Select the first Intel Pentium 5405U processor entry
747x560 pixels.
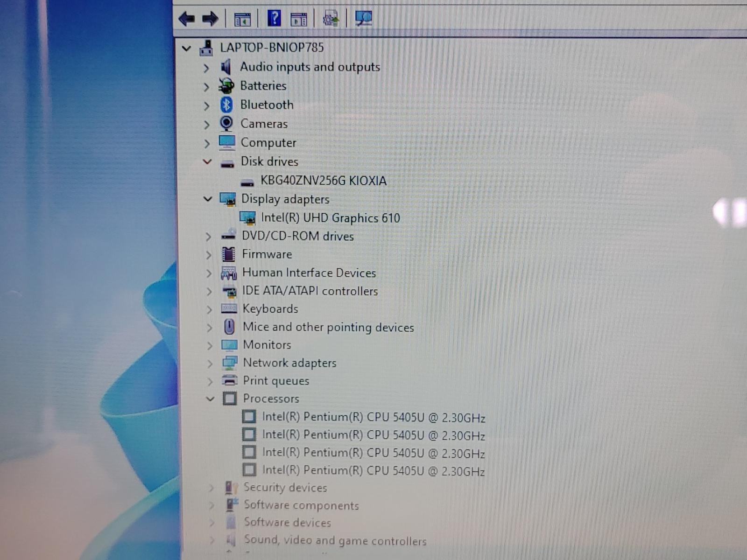(x=373, y=417)
